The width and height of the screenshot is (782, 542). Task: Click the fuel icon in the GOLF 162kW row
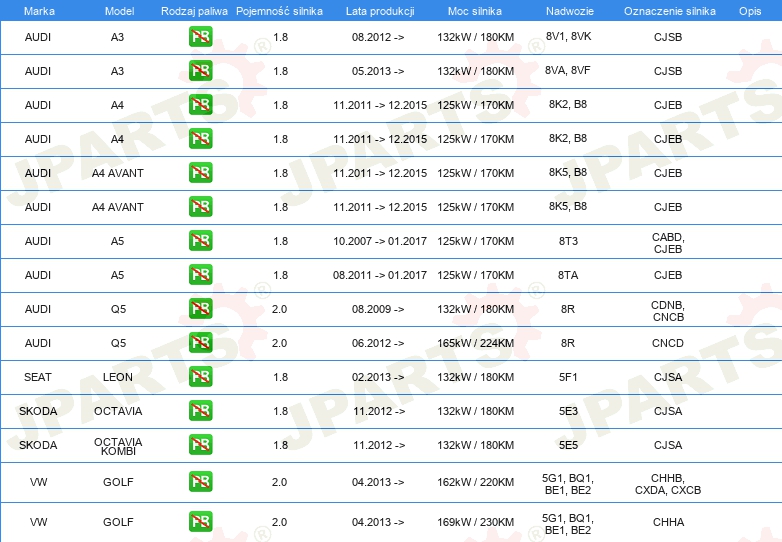click(x=200, y=482)
